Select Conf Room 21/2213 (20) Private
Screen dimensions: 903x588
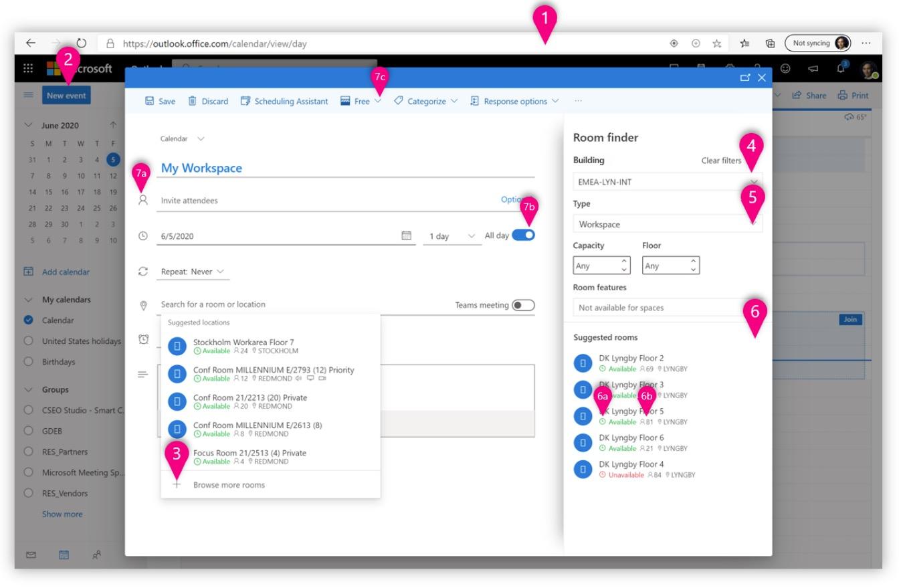(271, 401)
